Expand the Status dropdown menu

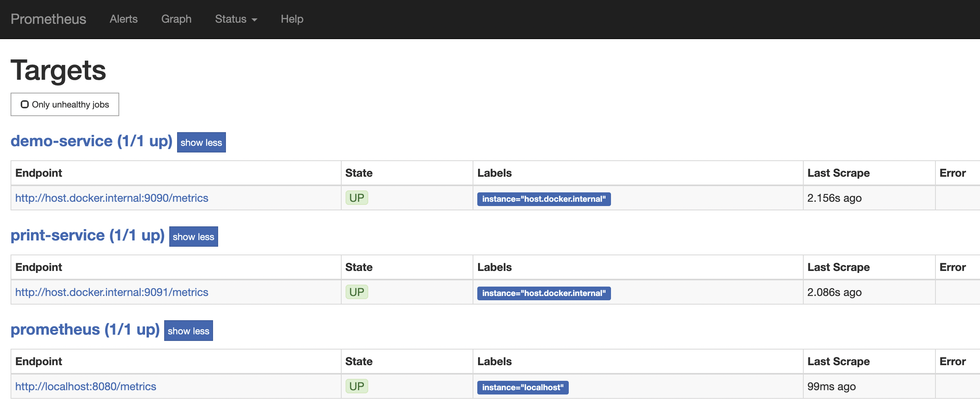pos(236,19)
